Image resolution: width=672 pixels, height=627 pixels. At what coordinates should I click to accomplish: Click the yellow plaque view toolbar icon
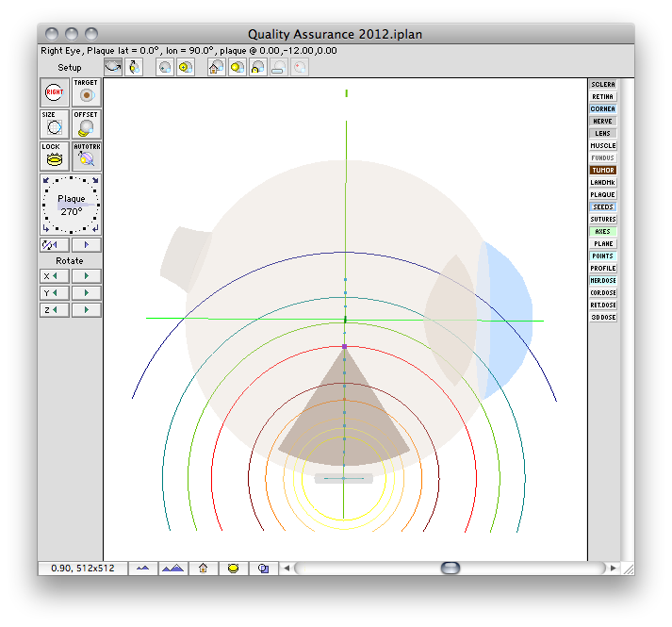237,67
